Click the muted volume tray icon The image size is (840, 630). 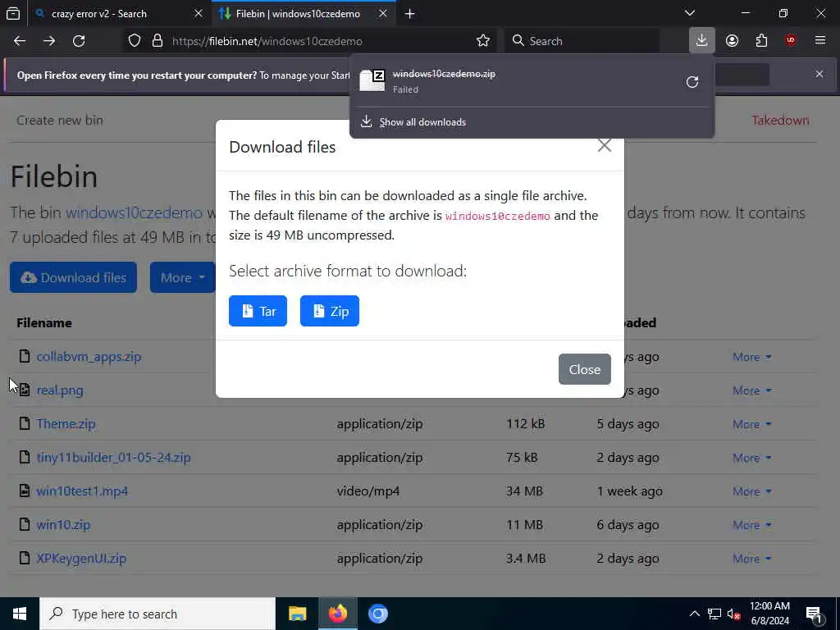pos(733,614)
